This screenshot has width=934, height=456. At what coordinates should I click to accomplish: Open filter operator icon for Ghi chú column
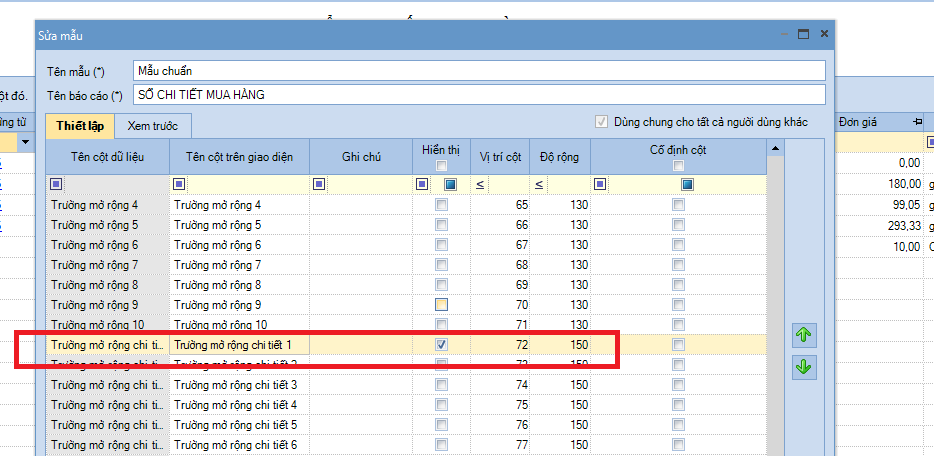tap(319, 184)
